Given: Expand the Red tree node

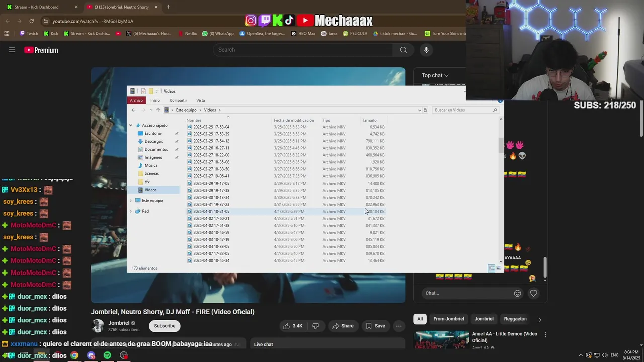Looking at the screenshot, I should [131, 211].
